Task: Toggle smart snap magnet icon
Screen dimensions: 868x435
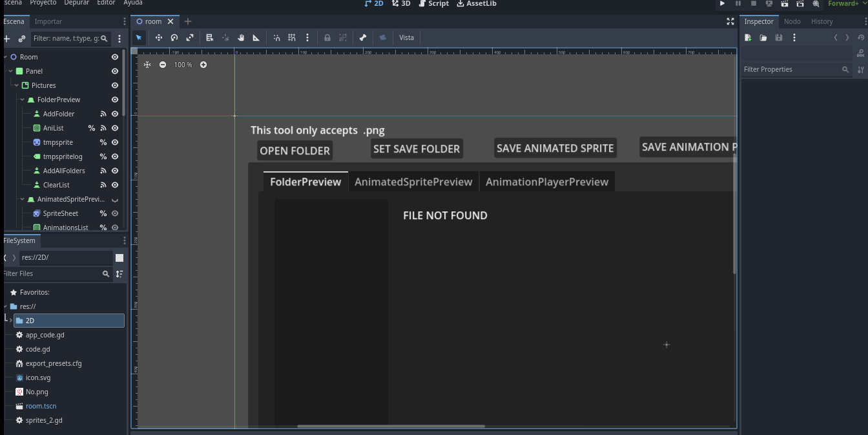Action: coord(276,37)
